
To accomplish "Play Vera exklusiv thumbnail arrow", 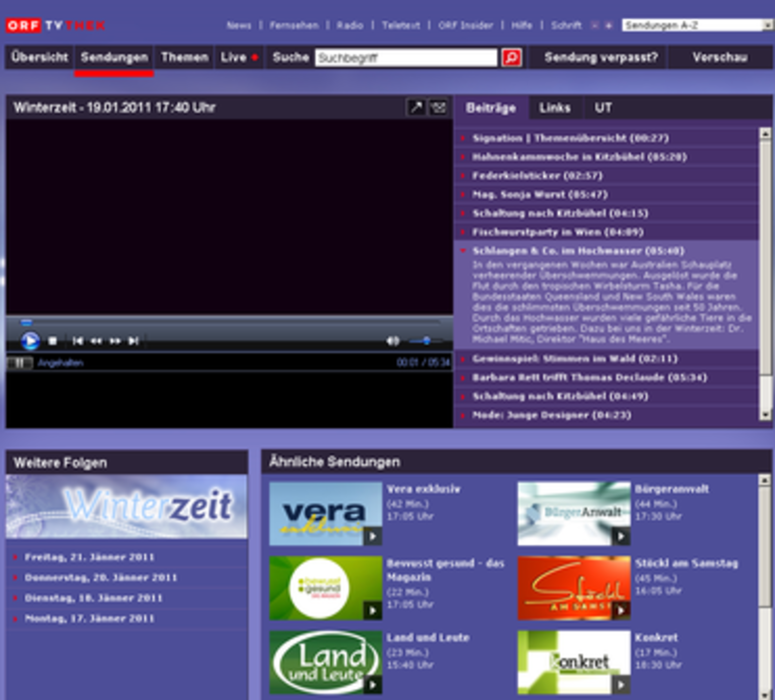I will click(372, 536).
